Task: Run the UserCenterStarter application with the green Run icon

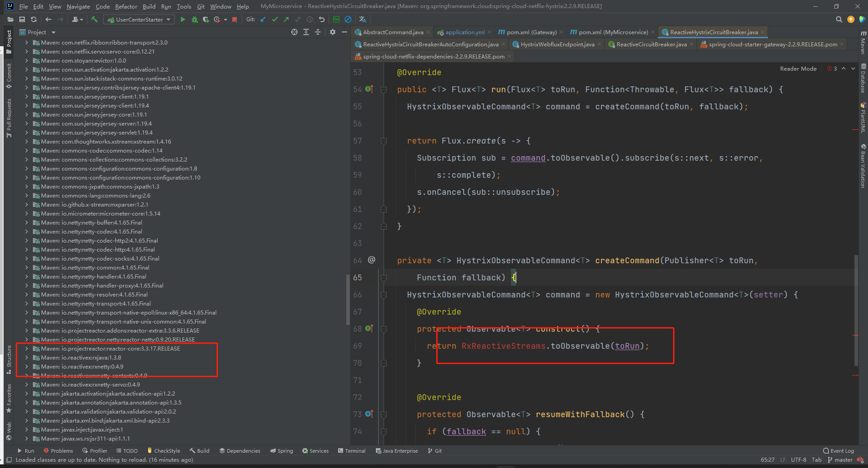Action: pos(182,19)
